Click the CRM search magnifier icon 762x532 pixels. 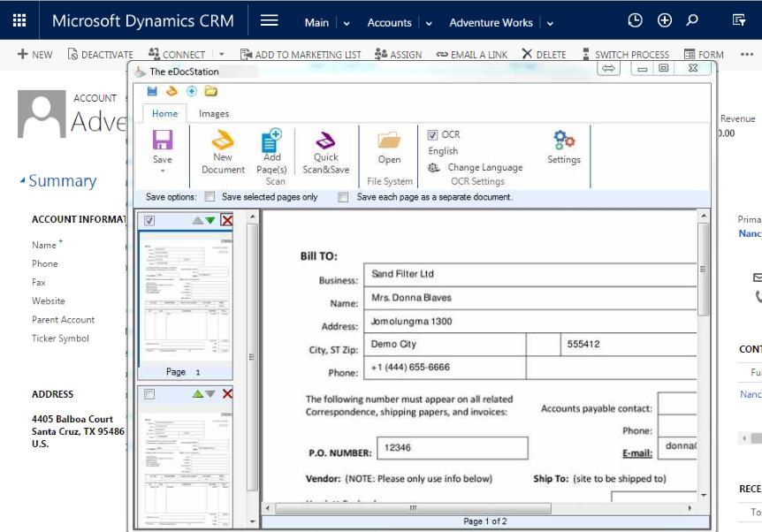pyautogui.click(x=692, y=21)
